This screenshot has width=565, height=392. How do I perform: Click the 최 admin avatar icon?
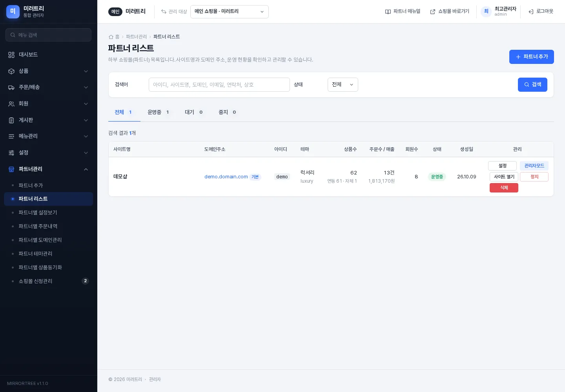pyautogui.click(x=486, y=11)
